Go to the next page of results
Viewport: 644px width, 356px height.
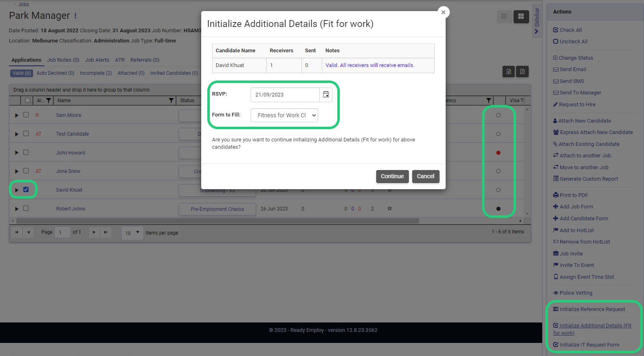pyautogui.click(x=94, y=232)
